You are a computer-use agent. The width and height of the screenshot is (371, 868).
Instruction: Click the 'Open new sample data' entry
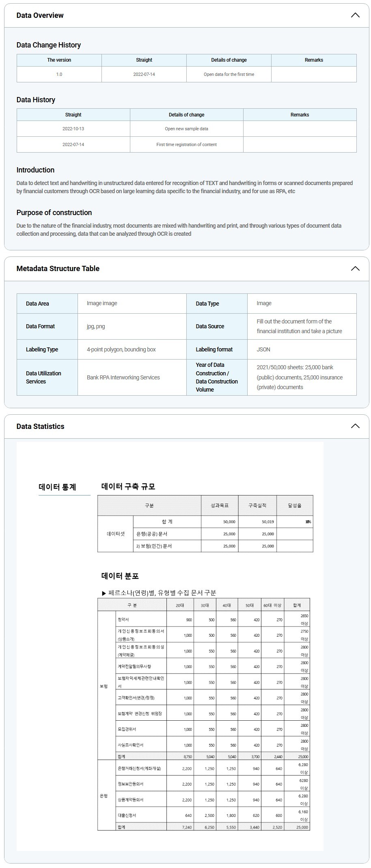click(186, 129)
